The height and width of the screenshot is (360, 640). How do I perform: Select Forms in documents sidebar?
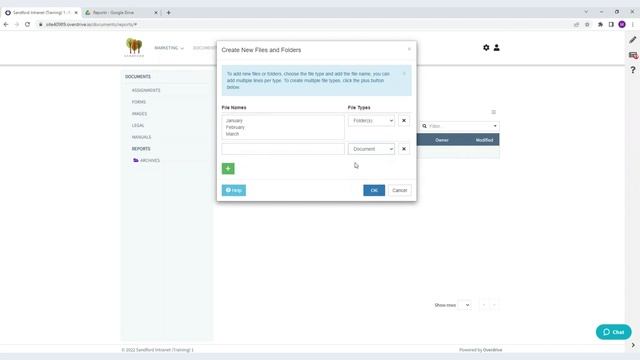[x=139, y=102]
